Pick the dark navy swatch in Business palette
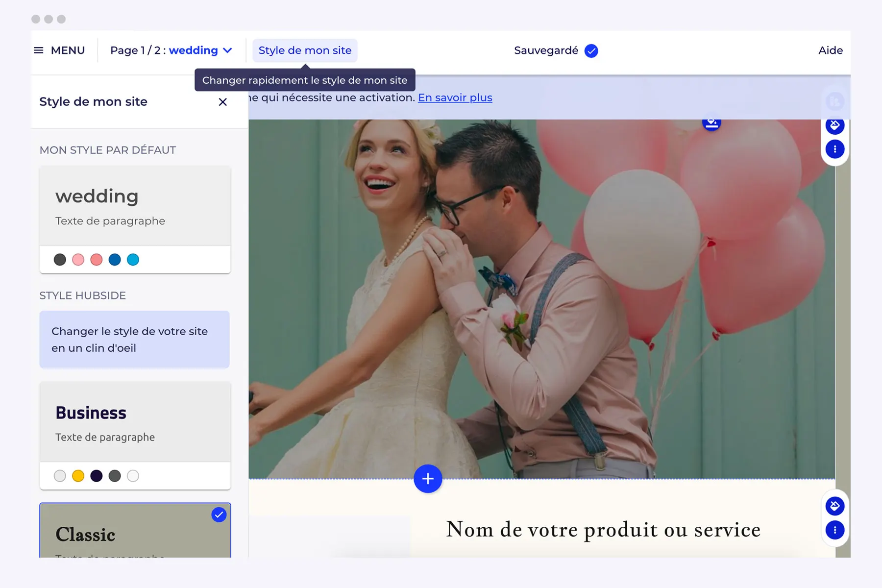This screenshot has width=882, height=588. pos(97,476)
